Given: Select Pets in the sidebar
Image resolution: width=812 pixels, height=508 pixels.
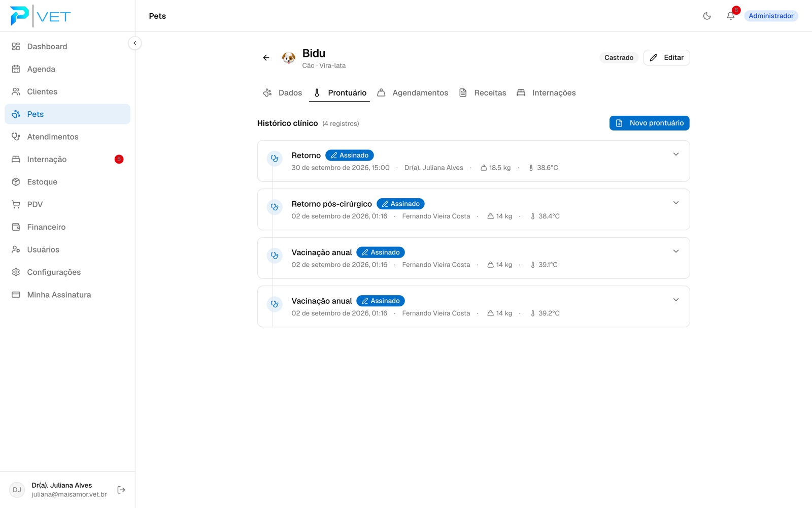Looking at the screenshot, I should click(x=67, y=114).
